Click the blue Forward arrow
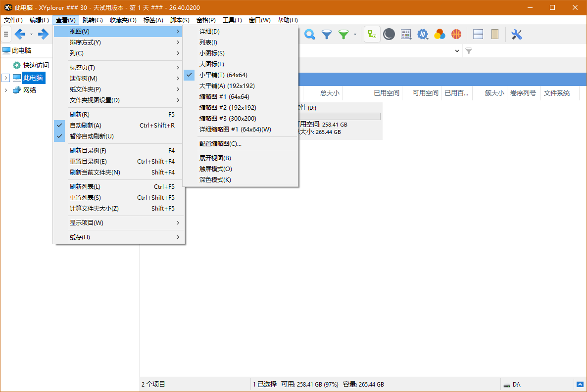The width and height of the screenshot is (587, 392). (x=44, y=35)
